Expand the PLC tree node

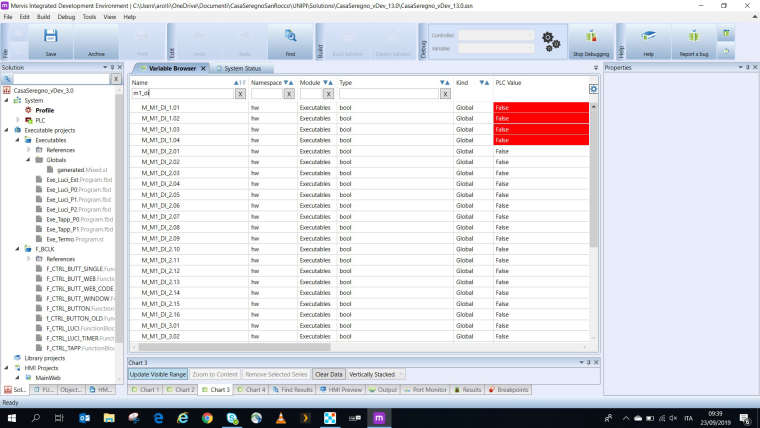tap(17, 120)
